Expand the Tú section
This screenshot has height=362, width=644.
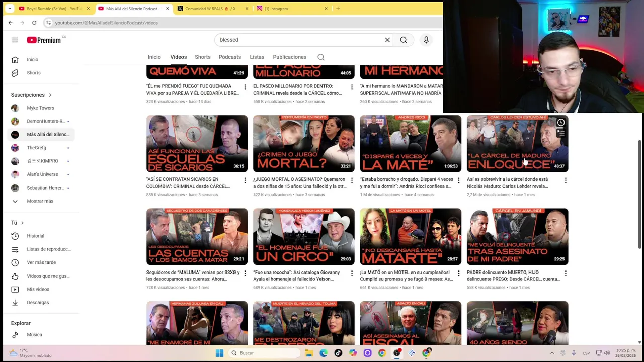tap(17, 223)
